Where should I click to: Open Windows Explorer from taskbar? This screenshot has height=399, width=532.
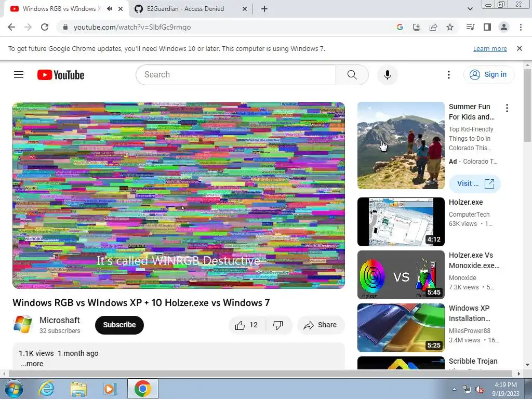click(x=78, y=389)
